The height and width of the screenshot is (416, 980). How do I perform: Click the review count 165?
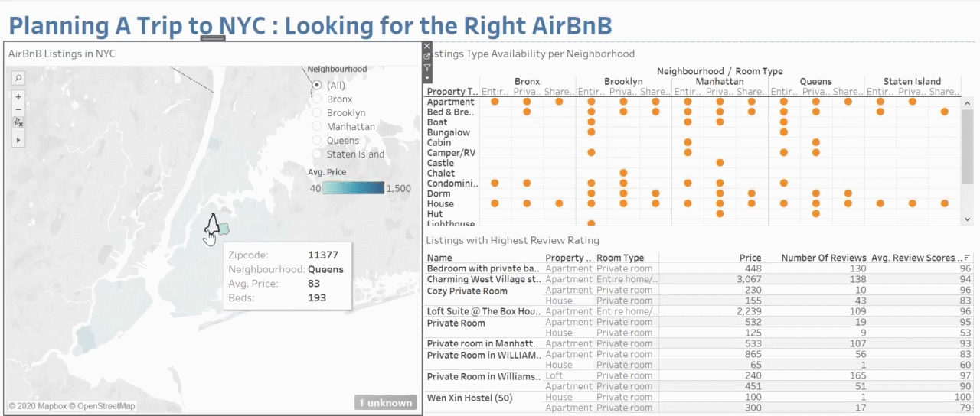tap(858, 375)
